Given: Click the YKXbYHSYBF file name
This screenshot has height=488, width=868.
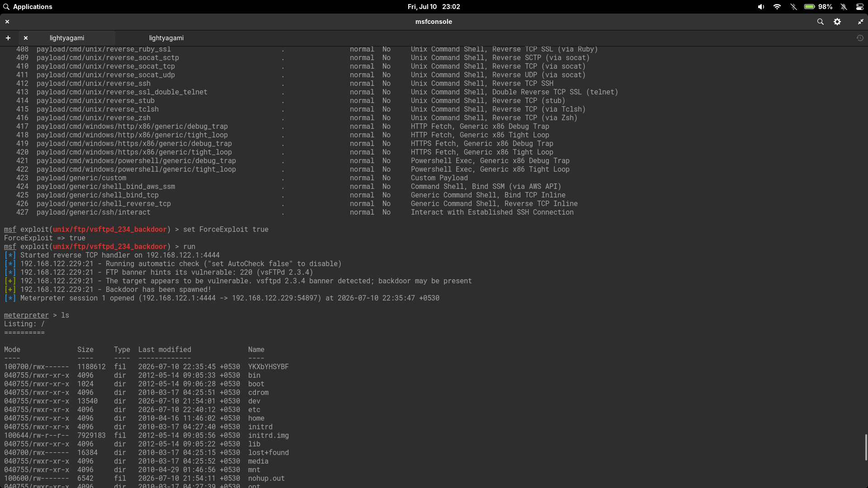Looking at the screenshot, I should point(268,367).
